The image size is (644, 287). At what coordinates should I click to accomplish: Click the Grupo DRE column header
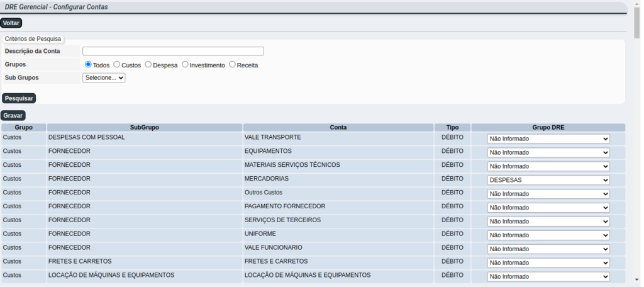click(x=548, y=127)
